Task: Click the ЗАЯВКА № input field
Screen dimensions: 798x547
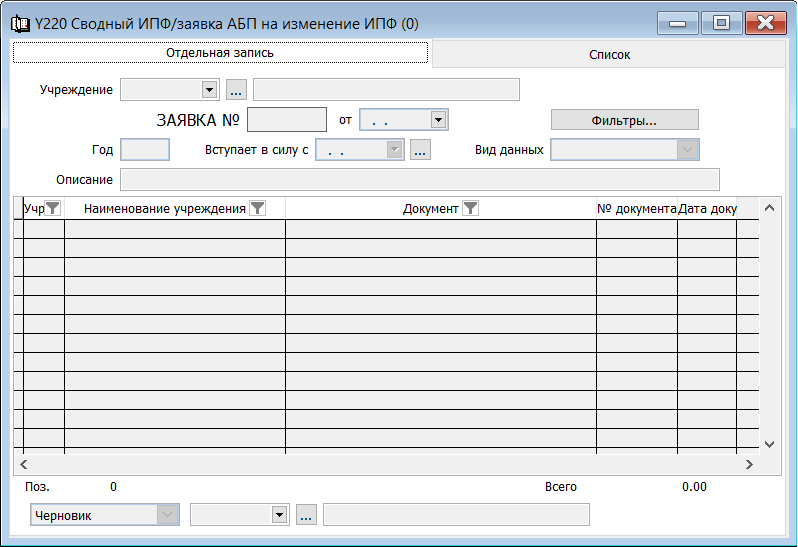Action: point(287,120)
